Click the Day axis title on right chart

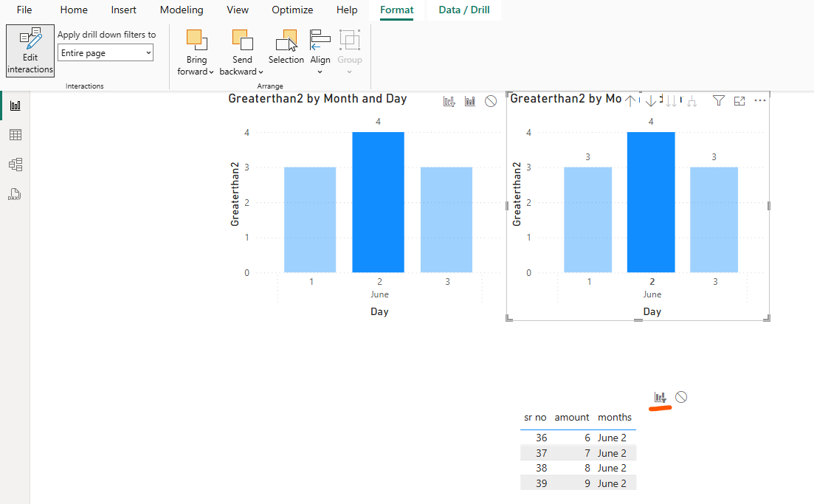pos(652,311)
